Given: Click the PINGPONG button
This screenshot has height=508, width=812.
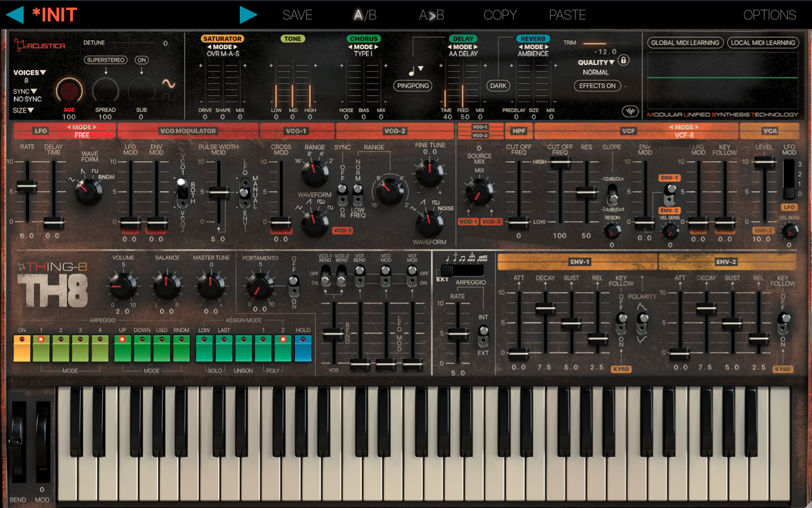Looking at the screenshot, I should tap(413, 86).
